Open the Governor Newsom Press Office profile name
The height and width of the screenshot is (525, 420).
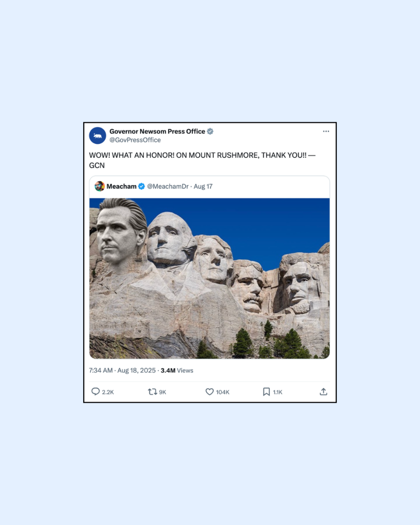[157, 131]
